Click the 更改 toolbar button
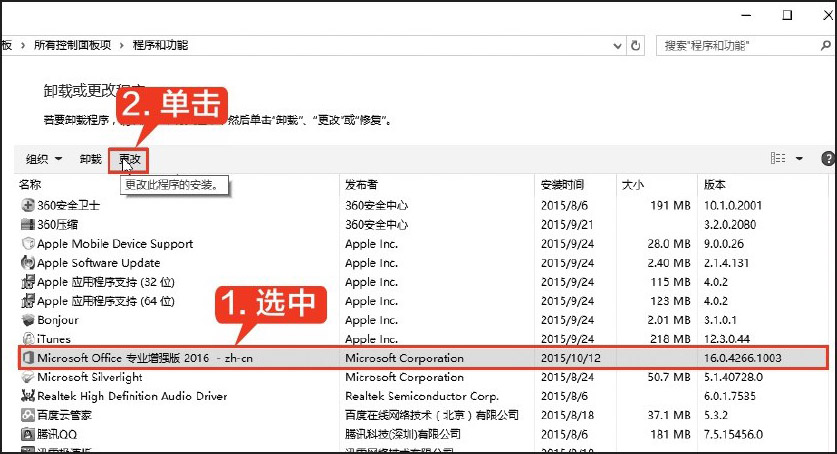The image size is (837, 454). point(129,160)
